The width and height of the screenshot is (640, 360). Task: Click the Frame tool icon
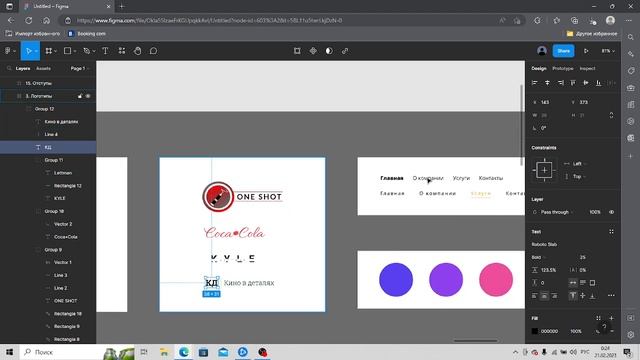[x=49, y=51]
